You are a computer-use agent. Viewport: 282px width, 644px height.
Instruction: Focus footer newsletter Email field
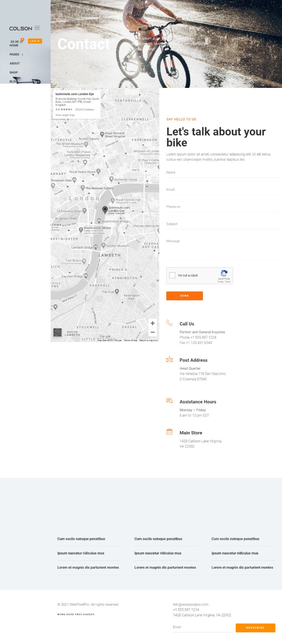[x=203, y=627]
